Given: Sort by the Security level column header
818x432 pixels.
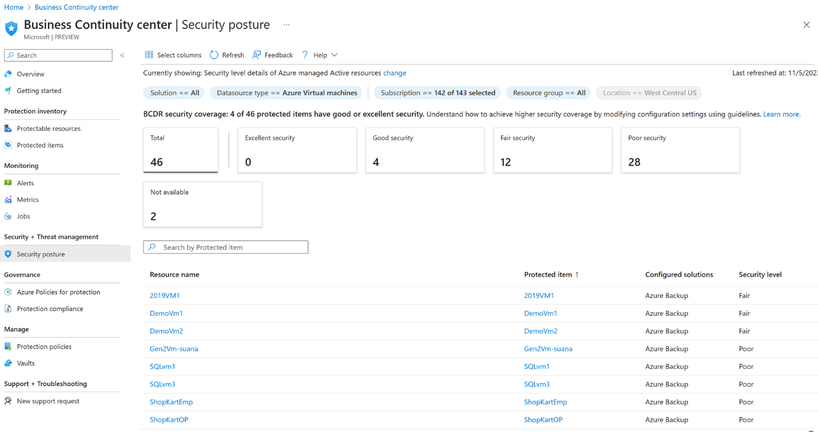Looking at the screenshot, I should (x=760, y=275).
